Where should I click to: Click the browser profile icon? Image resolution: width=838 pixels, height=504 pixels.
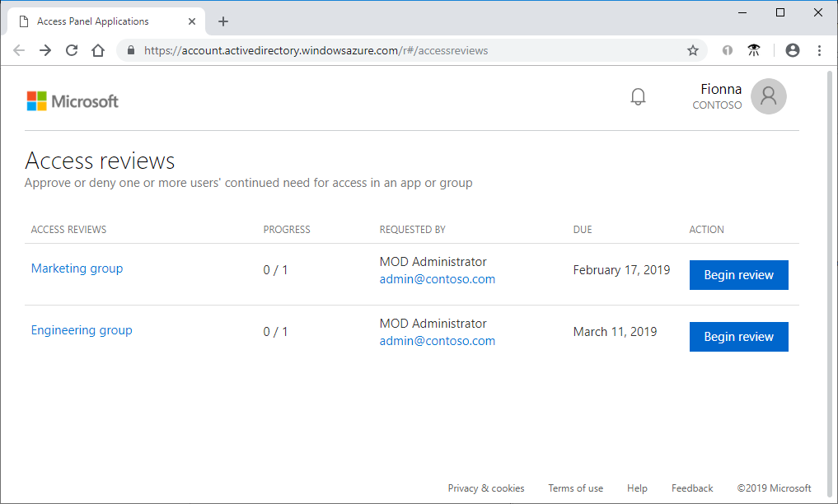coord(792,50)
